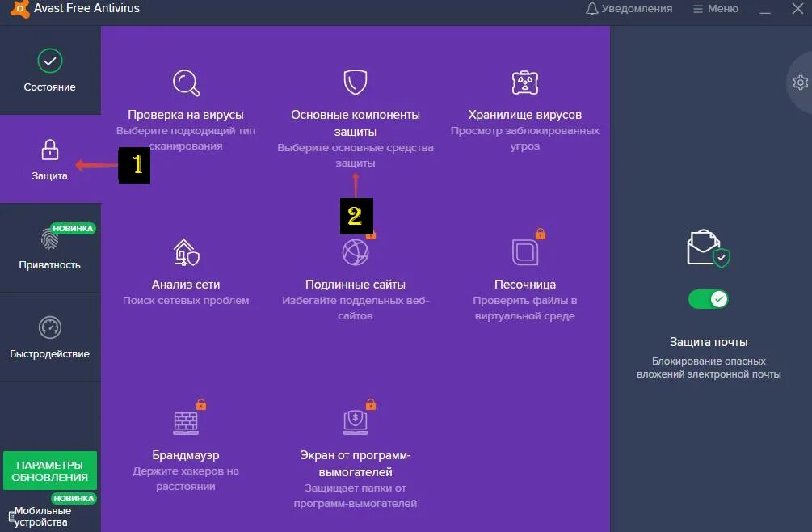
Task: Click text Поиск сетевых проблем
Action: [x=186, y=301]
